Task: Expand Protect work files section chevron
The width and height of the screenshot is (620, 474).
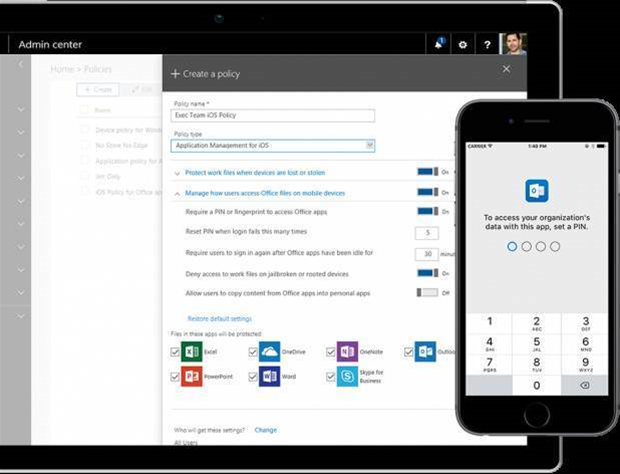Action: tap(177, 173)
